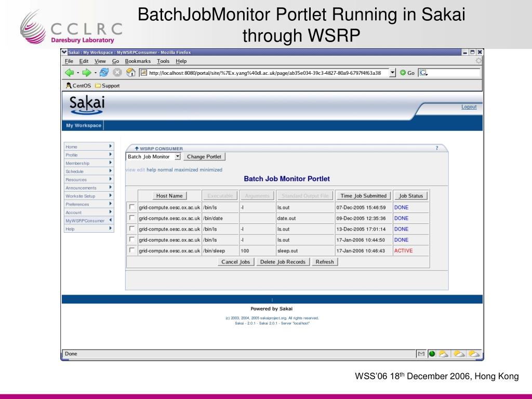This screenshot has width=532, height=399.
Task: Click the maximized portlet mode link
Action: (x=186, y=170)
